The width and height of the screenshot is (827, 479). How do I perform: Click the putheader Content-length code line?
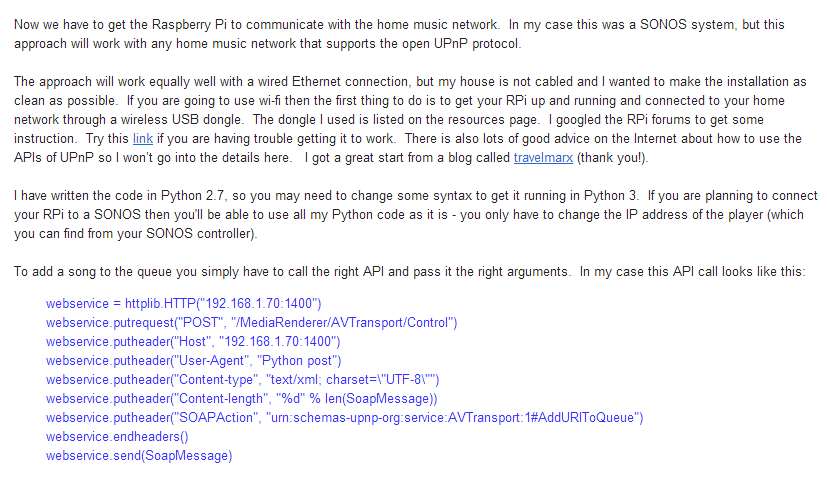[x=242, y=399]
